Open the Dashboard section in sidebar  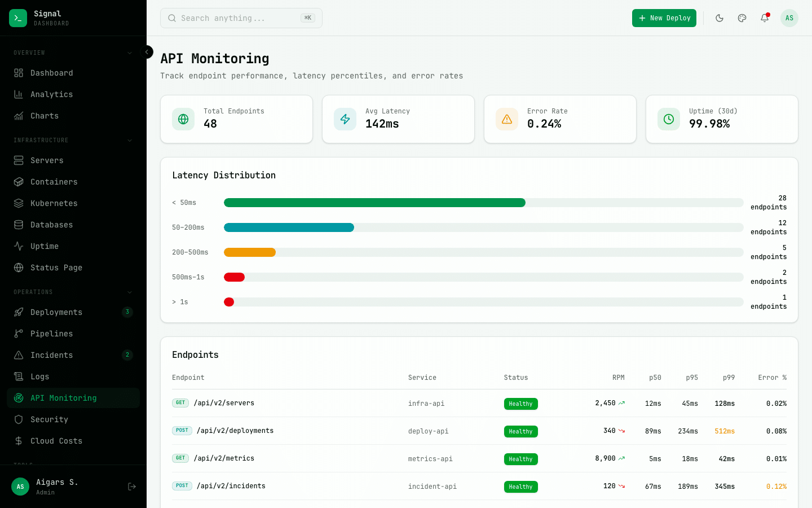tap(51, 73)
